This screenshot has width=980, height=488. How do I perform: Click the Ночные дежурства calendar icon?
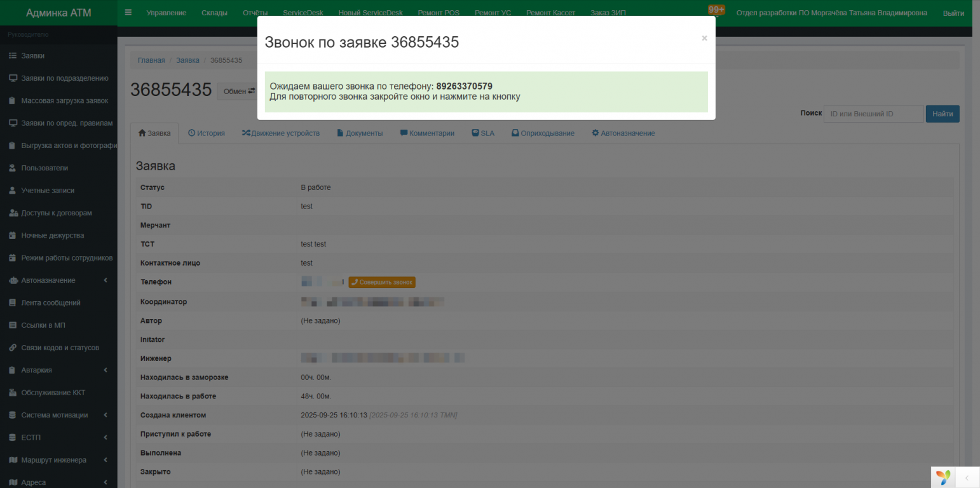point(12,236)
